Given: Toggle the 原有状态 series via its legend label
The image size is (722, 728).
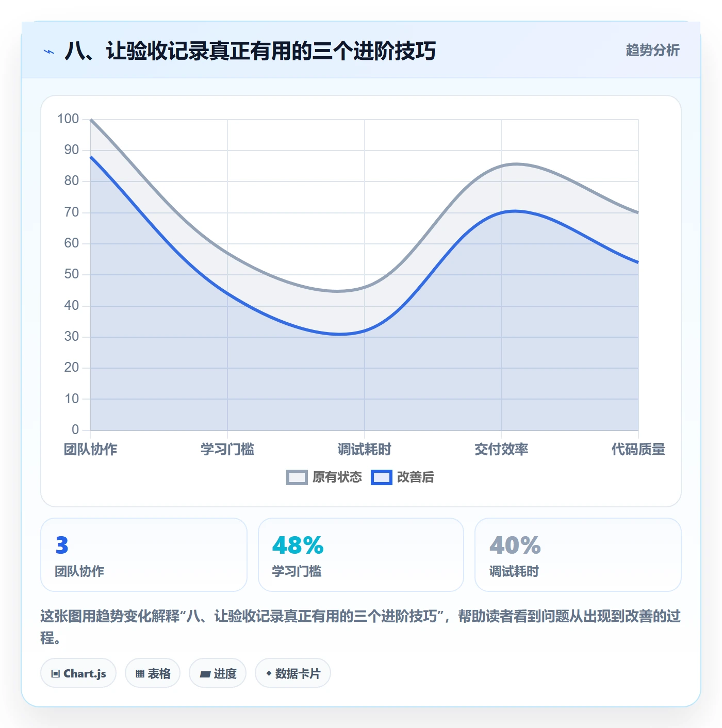Looking at the screenshot, I should [x=337, y=477].
